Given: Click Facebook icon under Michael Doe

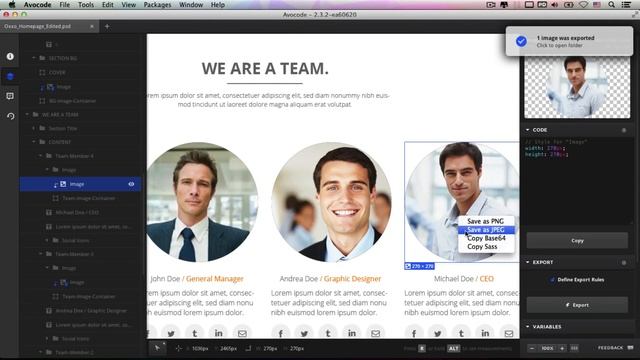Looking at the screenshot, I should pos(413,333).
